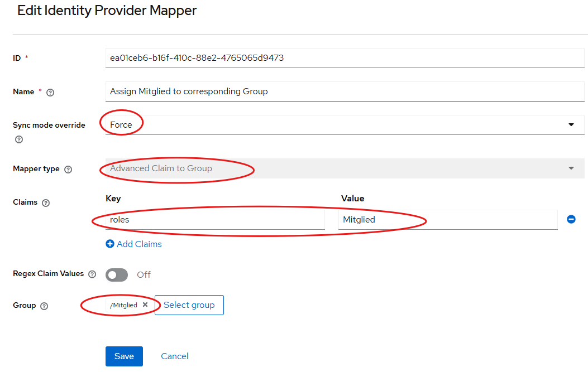Viewport: 588px width, 372px height.
Task: Cancel editing the mapper
Action: coord(174,356)
